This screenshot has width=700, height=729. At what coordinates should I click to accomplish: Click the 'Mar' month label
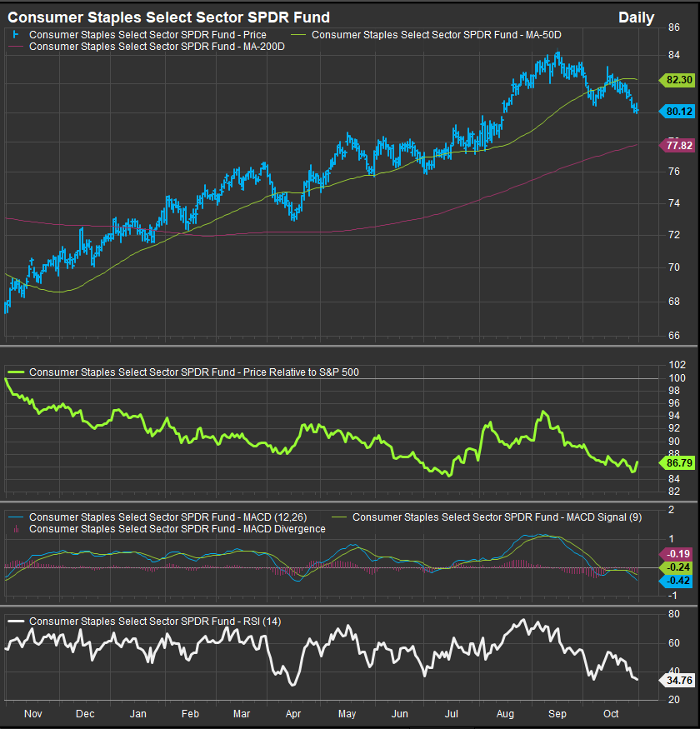[x=242, y=714]
